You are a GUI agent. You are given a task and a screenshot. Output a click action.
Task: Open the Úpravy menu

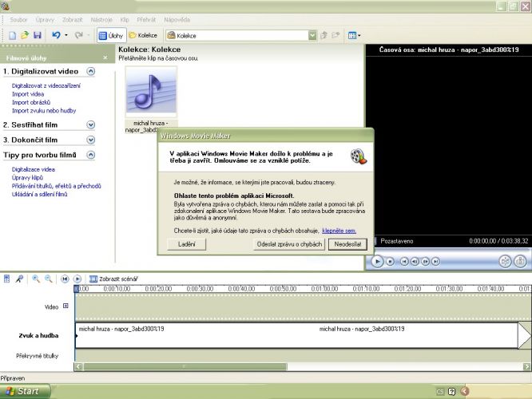pos(45,20)
